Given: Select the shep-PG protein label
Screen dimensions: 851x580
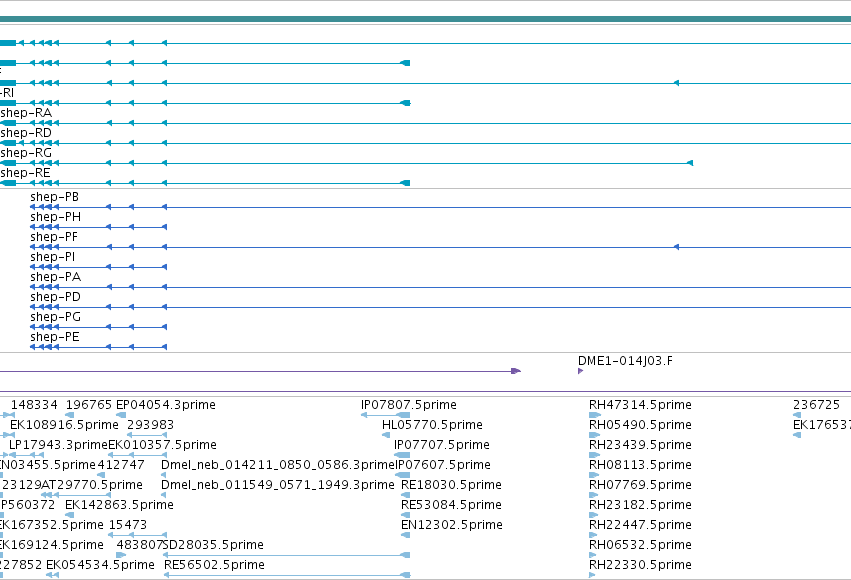Looking at the screenshot, I should click(55, 317).
